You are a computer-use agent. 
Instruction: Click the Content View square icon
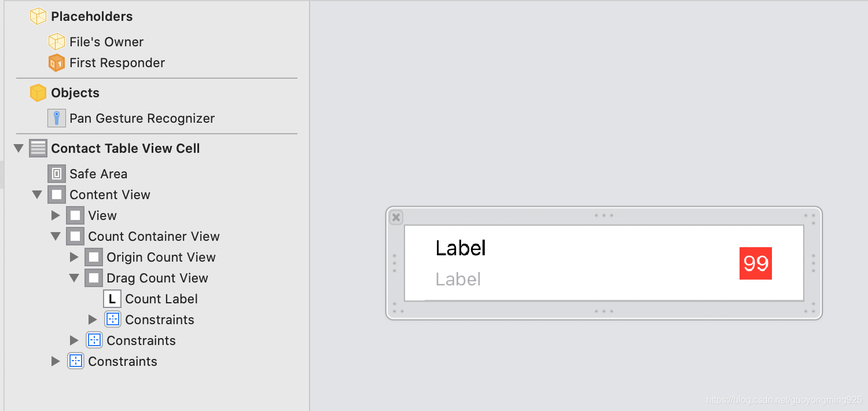click(x=56, y=194)
